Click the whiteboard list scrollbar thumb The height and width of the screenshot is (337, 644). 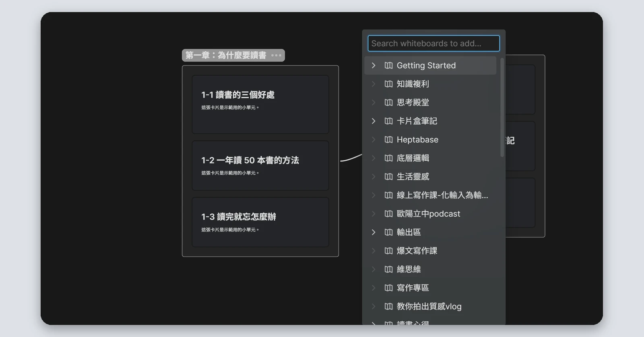point(502,108)
